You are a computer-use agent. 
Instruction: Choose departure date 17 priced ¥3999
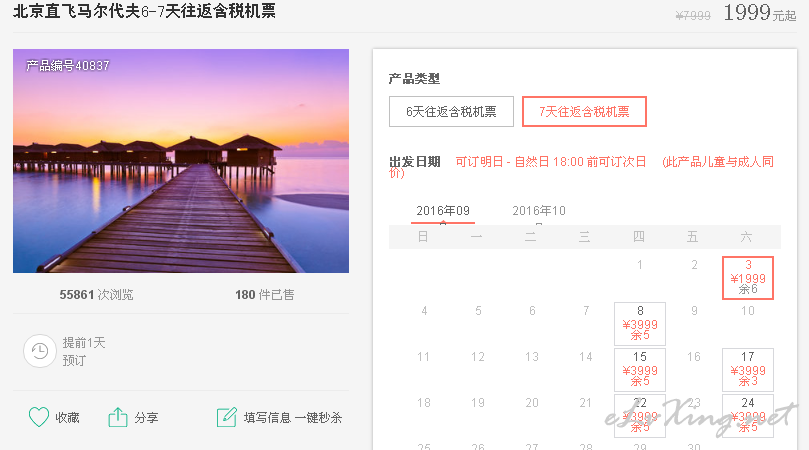click(x=748, y=369)
